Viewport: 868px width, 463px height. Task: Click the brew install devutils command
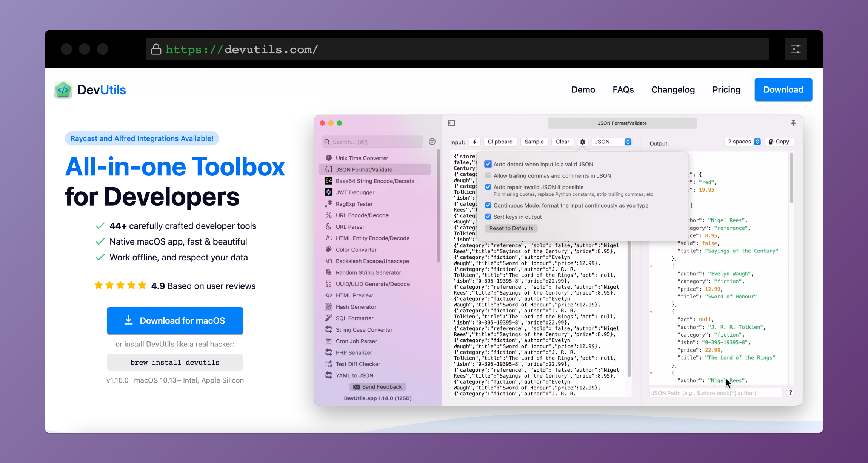[175, 362]
